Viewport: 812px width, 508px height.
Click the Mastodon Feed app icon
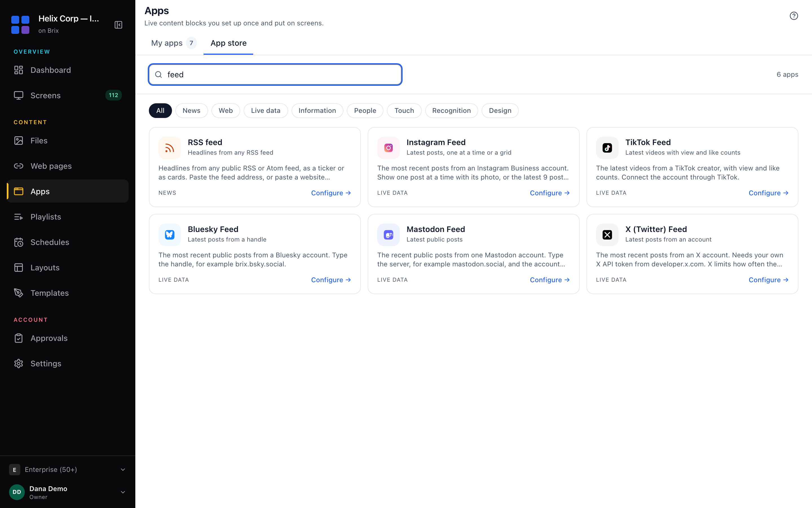[x=388, y=235]
